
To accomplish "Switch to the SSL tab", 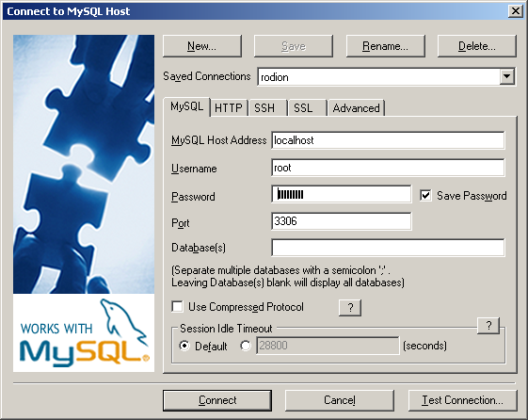I will click(x=303, y=108).
